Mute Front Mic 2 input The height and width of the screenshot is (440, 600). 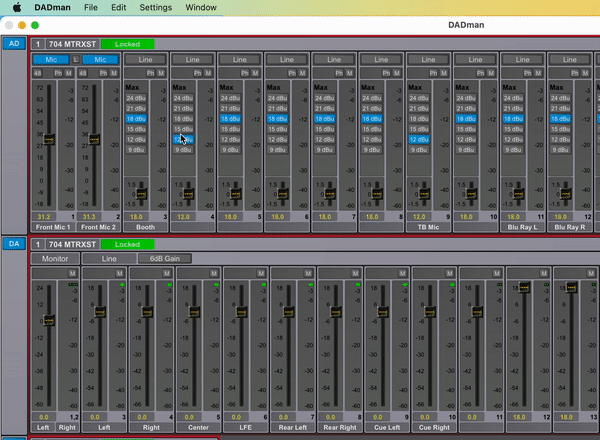114,73
